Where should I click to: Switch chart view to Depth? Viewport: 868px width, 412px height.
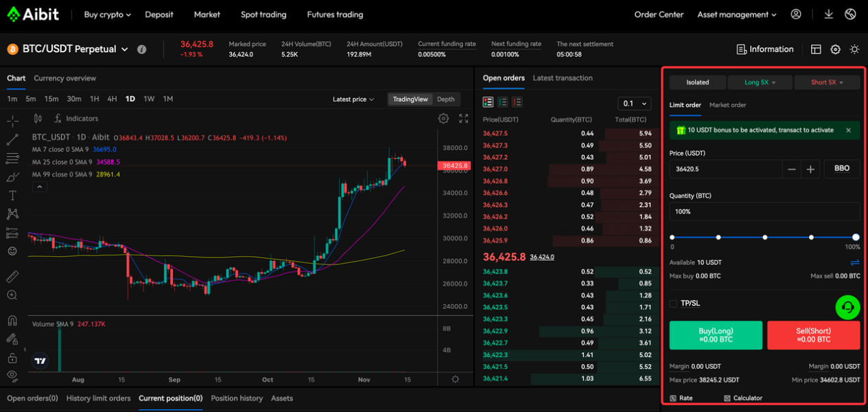pyautogui.click(x=446, y=100)
